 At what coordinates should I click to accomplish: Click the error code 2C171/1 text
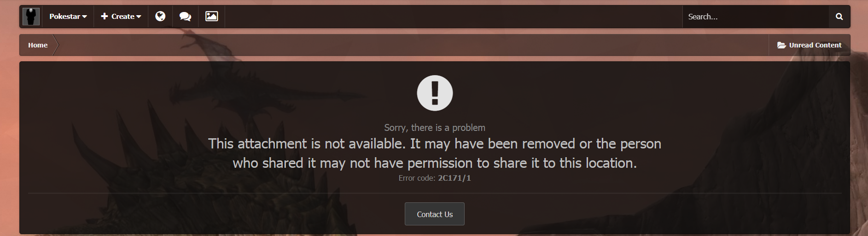[x=454, y=178]
